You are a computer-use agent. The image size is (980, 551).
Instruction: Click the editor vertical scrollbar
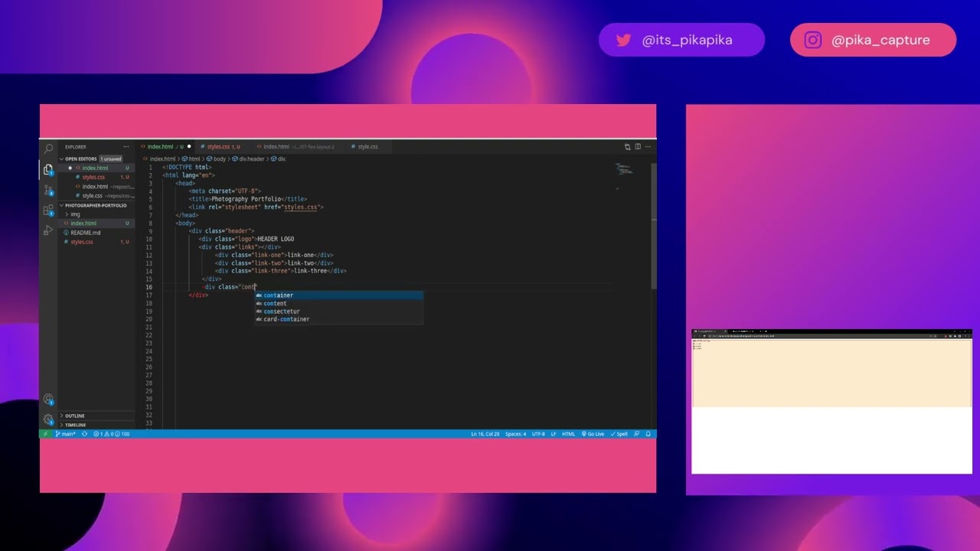653,226
